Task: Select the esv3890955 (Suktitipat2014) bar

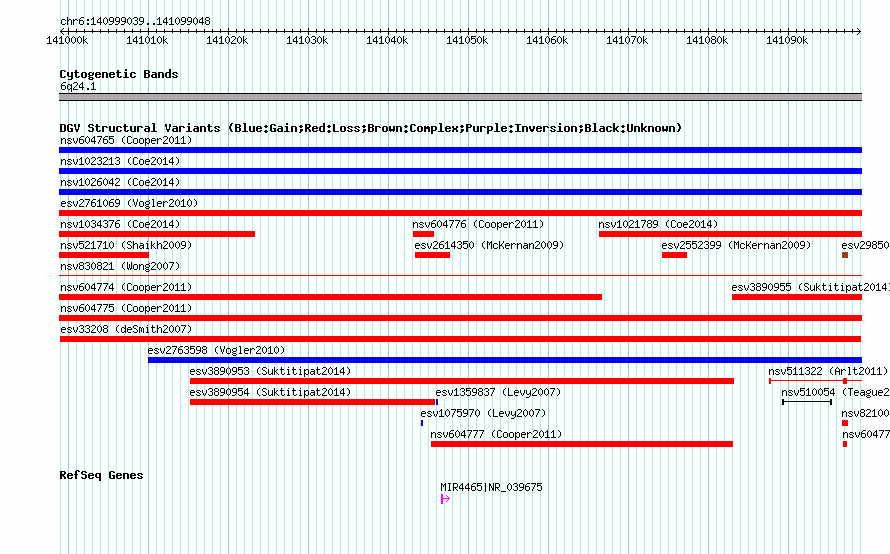Action: (x=797, y=297)
